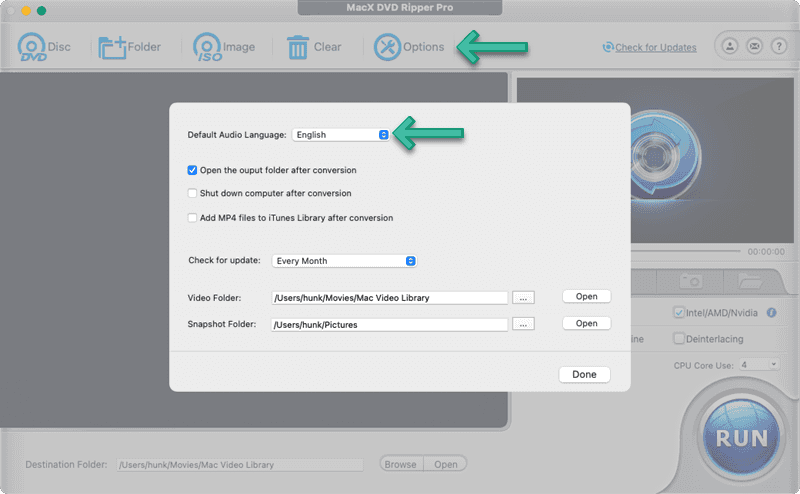The width and height of the screenshot is (800, 494).
Task: Click the preview playback progress slider
Action: pyautogui.click(x=685, y=251)
